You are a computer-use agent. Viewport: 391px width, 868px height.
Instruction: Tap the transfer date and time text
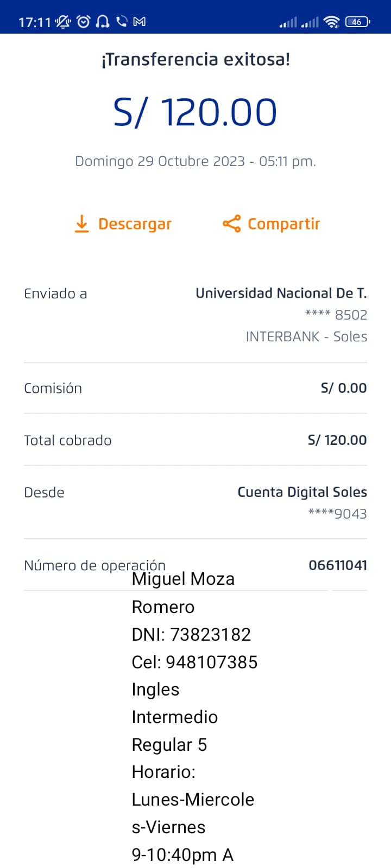(x=195, y=161)
